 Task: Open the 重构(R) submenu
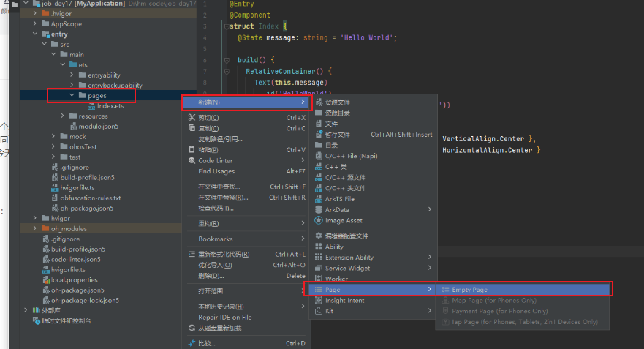pos(246,224)
